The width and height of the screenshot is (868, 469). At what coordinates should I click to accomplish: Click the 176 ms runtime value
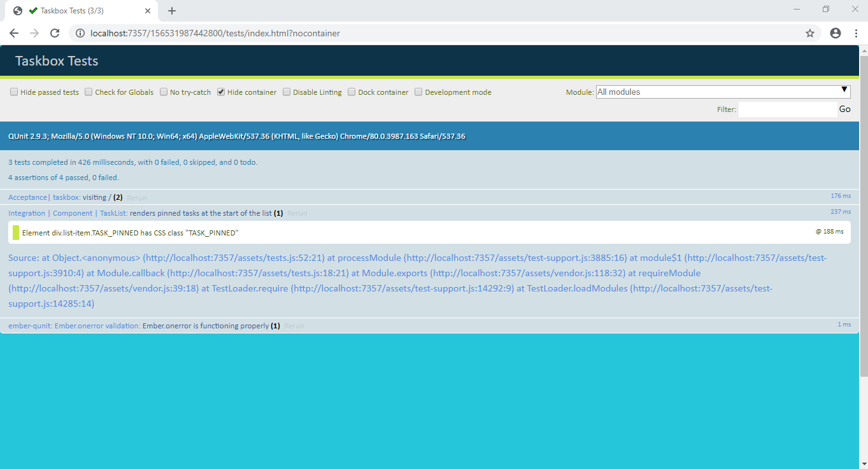pyautogui.click(x=841, y=196)
